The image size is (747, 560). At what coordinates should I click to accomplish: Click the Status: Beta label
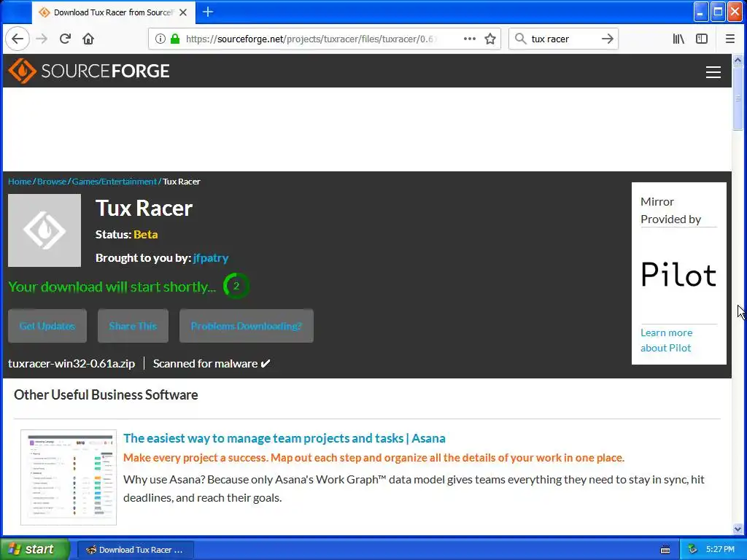126,234
